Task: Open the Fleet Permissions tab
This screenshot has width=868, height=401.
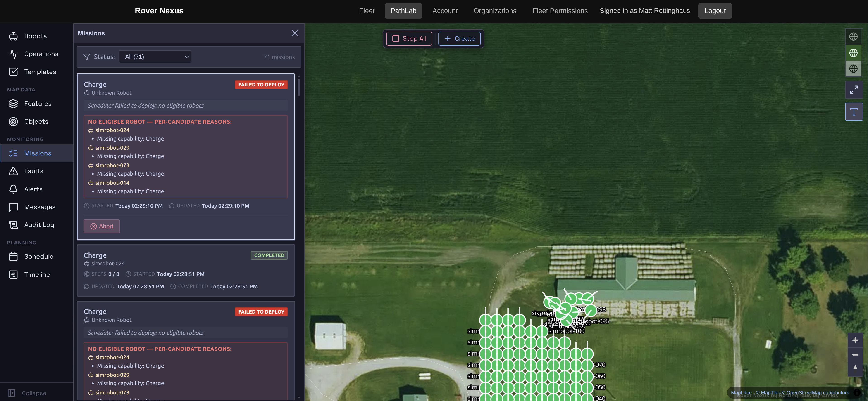Action: click(560, 11)
